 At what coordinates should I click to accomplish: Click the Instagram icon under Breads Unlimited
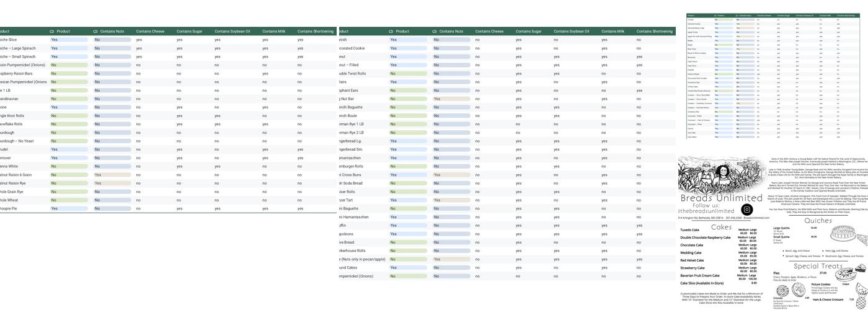(746, 210)
